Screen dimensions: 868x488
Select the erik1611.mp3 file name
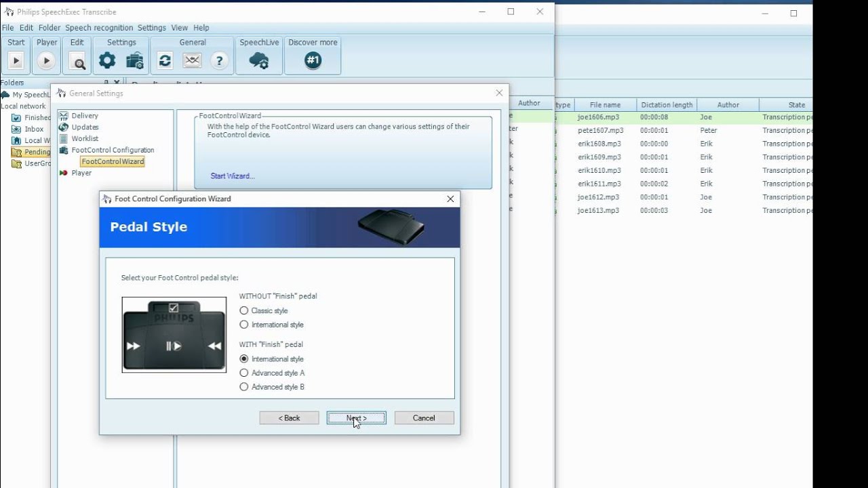[x=599, y=184]
